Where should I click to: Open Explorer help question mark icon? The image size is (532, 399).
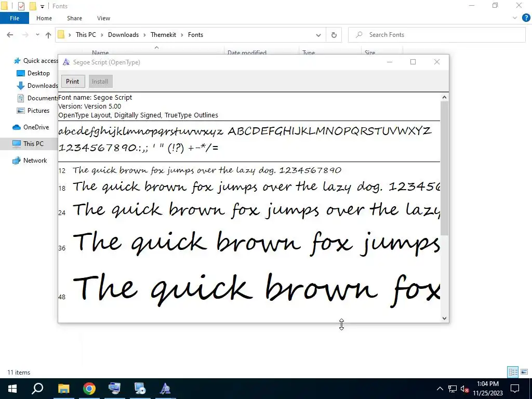point(526,18)
